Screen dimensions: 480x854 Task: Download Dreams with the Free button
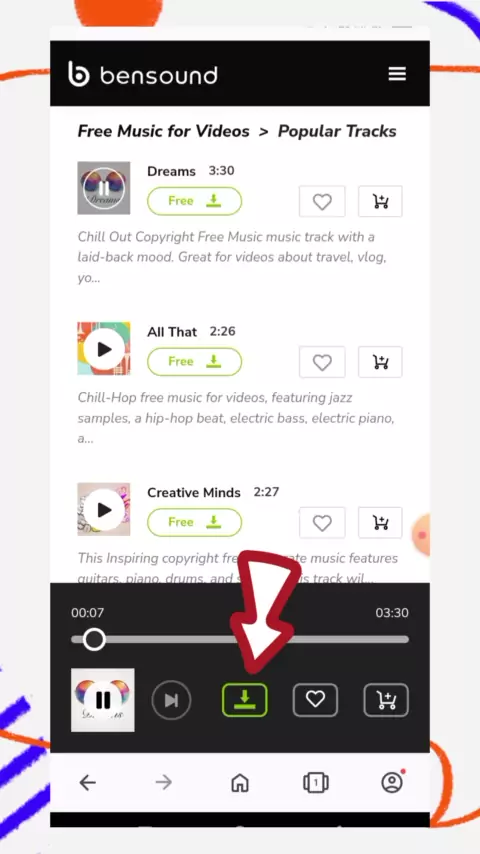(x=195, y=201)
